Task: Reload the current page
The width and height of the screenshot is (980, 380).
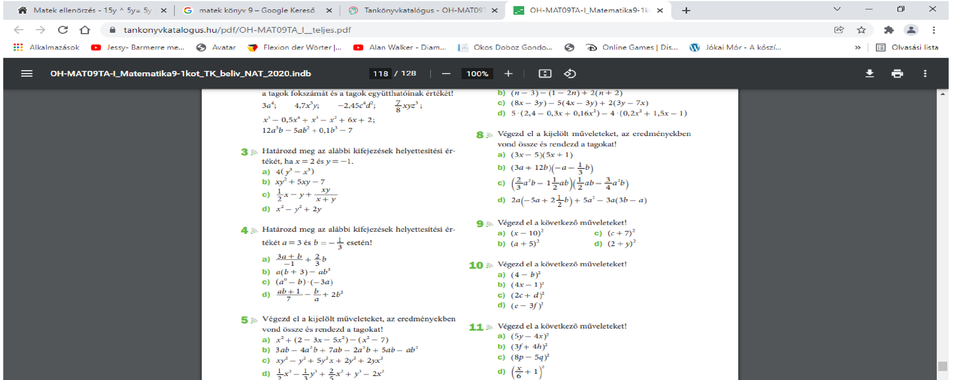Action: 63,30
